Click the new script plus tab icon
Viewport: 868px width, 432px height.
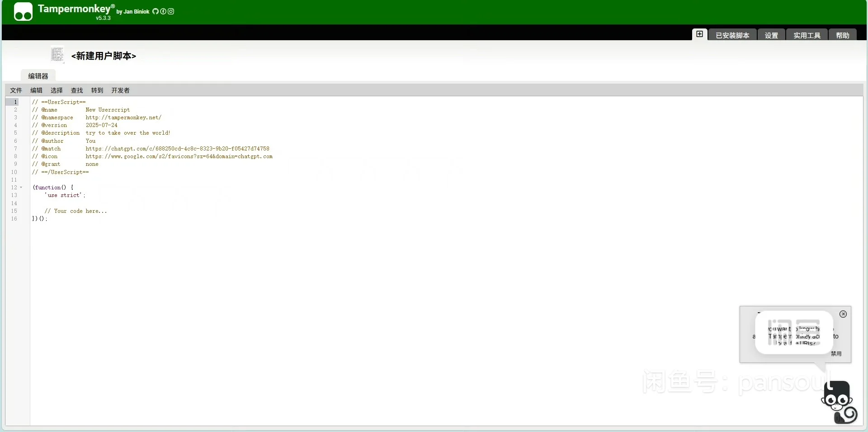pos(699,34)
